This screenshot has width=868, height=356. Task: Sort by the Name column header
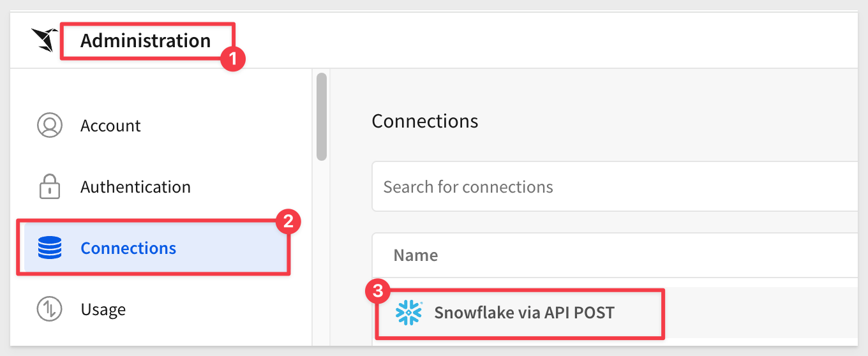point(415,256)
